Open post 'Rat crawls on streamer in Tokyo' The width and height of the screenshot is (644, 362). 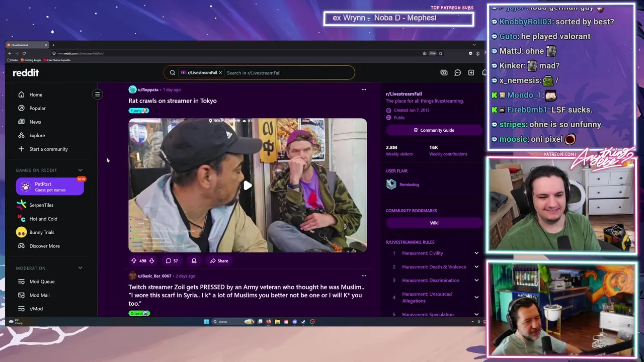pos(173,101)
